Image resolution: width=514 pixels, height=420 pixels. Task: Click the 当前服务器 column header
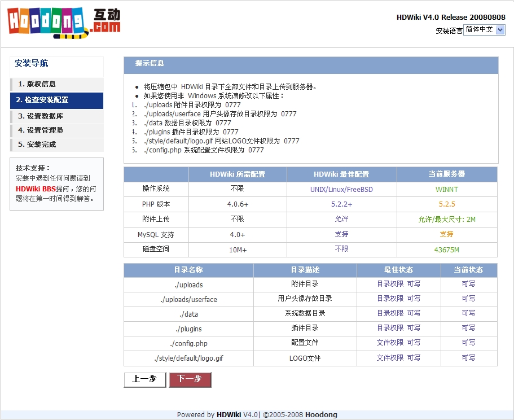click(447, 174)
